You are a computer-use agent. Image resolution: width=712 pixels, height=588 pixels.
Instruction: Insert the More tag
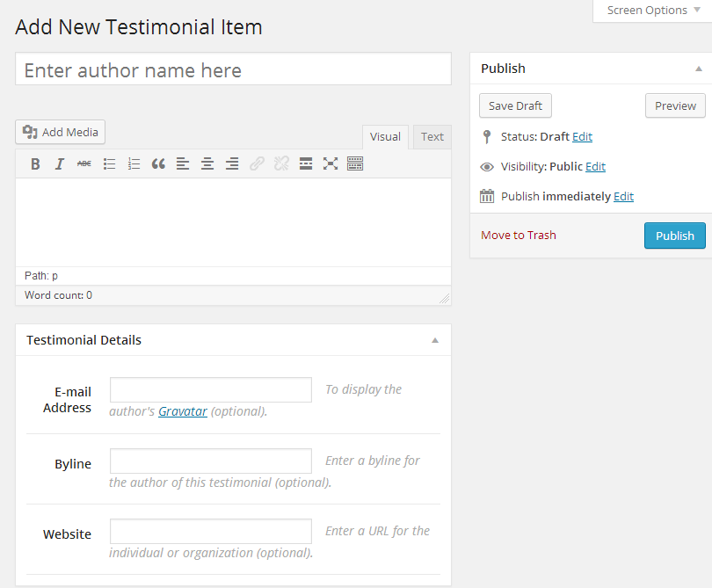306,163
